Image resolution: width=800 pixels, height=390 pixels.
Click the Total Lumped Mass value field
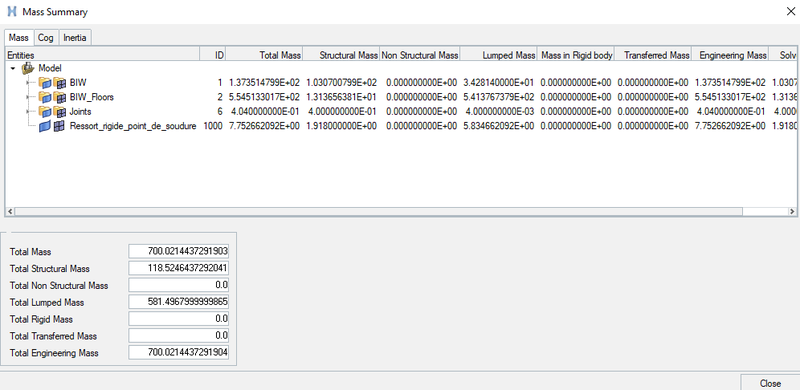179,302
